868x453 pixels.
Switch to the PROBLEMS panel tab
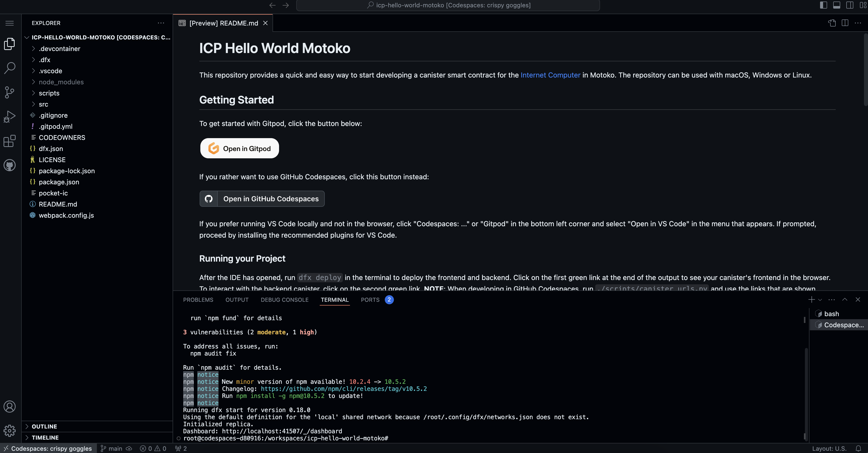point(198,300)
